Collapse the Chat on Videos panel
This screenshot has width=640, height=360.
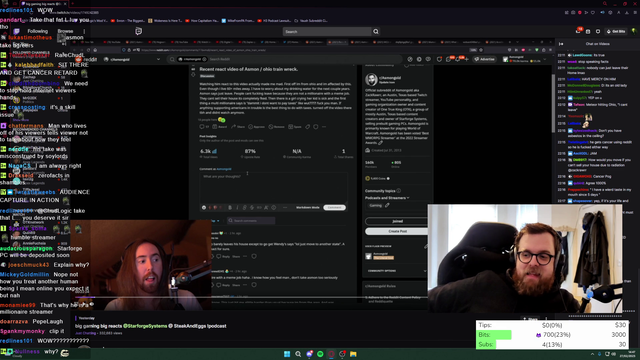click(561, 44)
